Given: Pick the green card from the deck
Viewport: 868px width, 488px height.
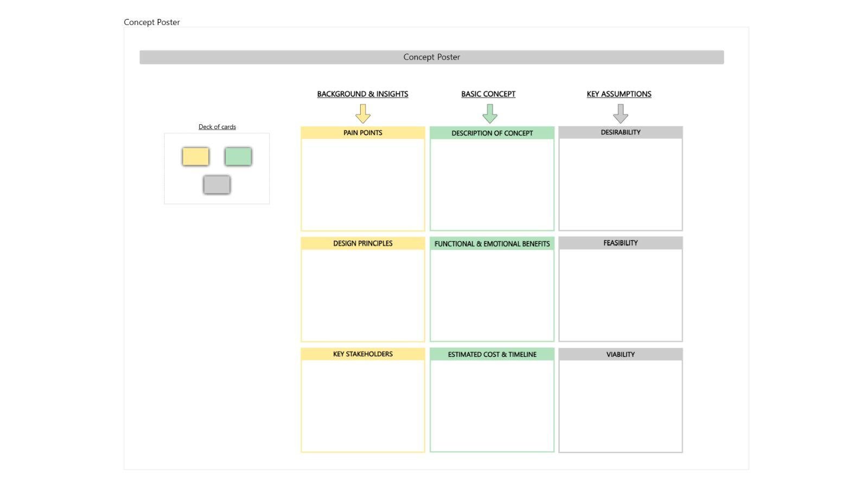Looking at the screenshot, I should (x=238, y=157).
